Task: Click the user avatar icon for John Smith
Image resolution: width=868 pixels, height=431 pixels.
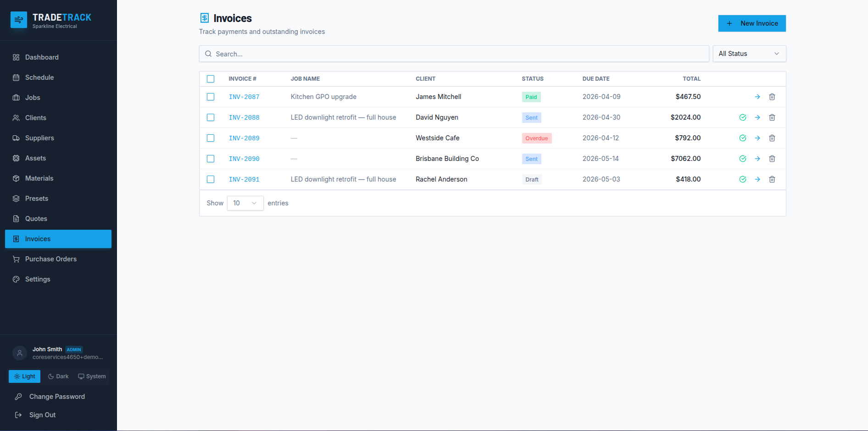Action: (20, 353)
